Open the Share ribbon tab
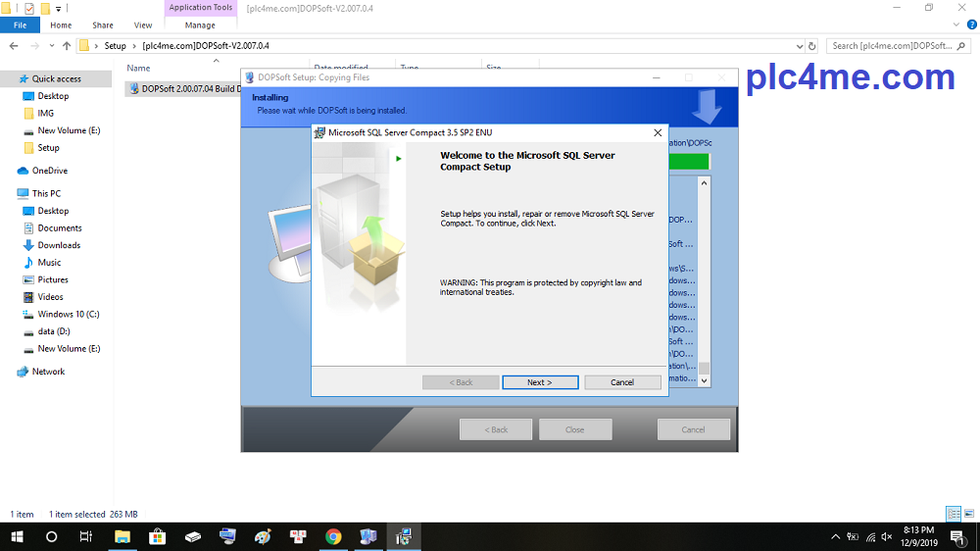The image size is (980, 551). 103,25
